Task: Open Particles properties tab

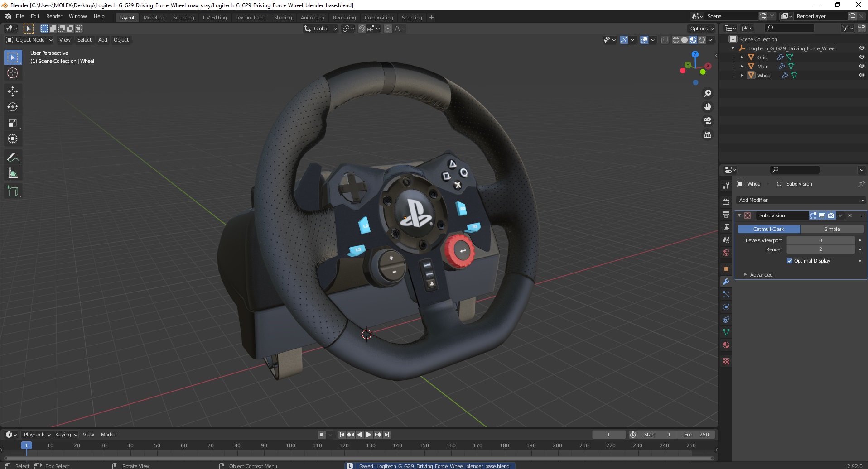Action: (x=726, y=294)
